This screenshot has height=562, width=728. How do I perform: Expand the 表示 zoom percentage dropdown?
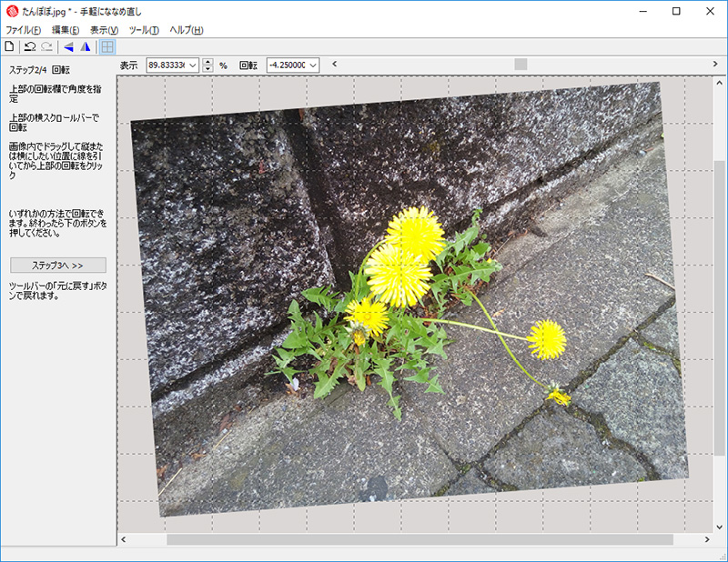192,65
